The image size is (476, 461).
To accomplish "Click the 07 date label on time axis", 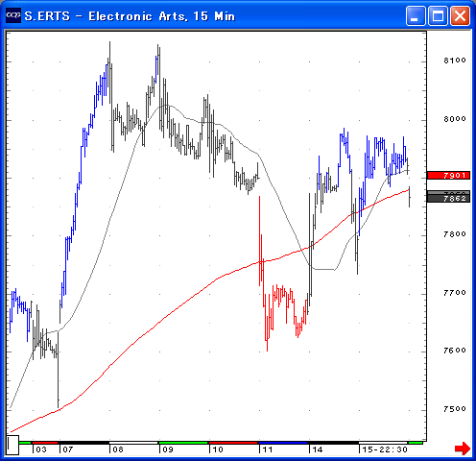I will coord(68,449).
